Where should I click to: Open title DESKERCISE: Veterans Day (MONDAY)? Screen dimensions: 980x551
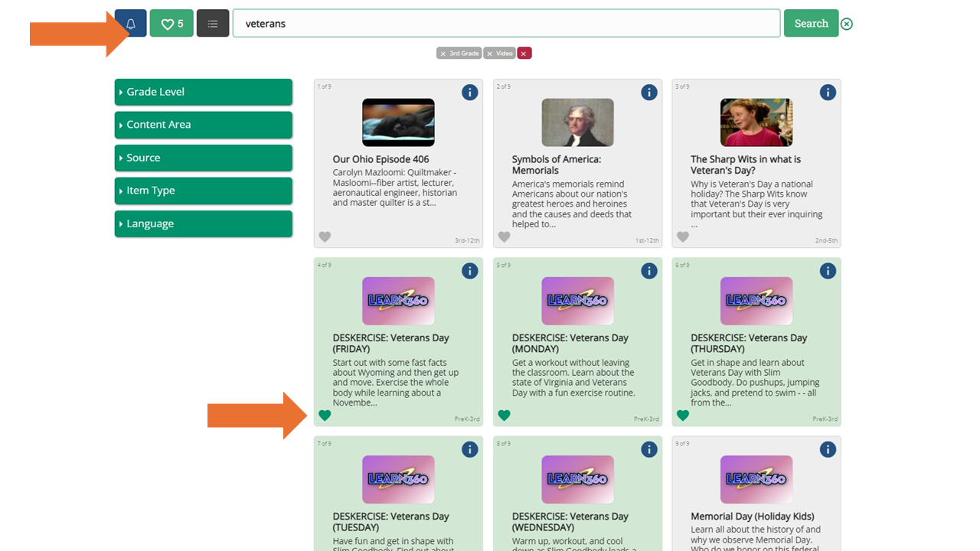coord(570,343)
